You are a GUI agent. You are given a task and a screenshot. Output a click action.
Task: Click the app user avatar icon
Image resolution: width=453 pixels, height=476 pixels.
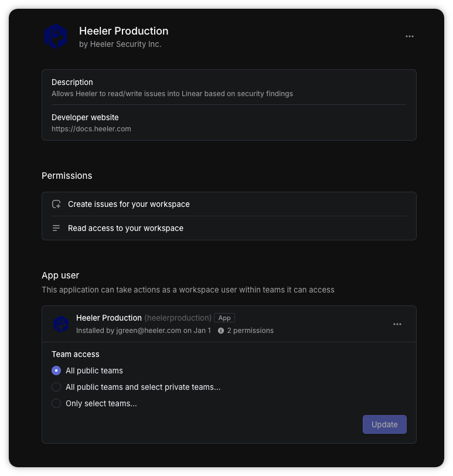click(x=61, y=324)
